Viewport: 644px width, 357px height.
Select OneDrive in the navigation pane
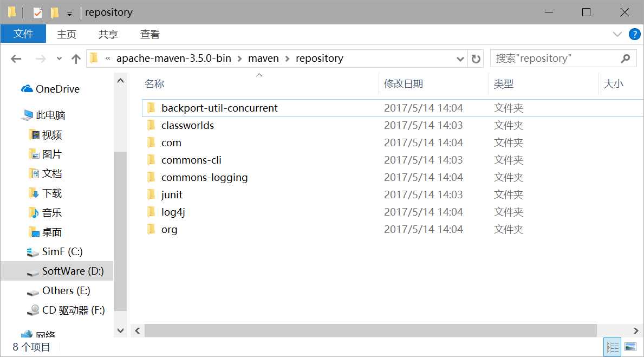click(x=57, y=89)
